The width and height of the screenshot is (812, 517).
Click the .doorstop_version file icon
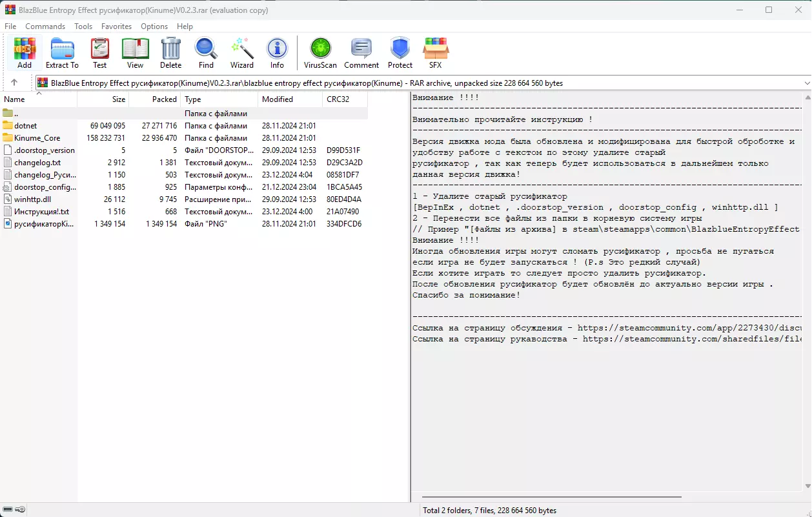(8, 150)
